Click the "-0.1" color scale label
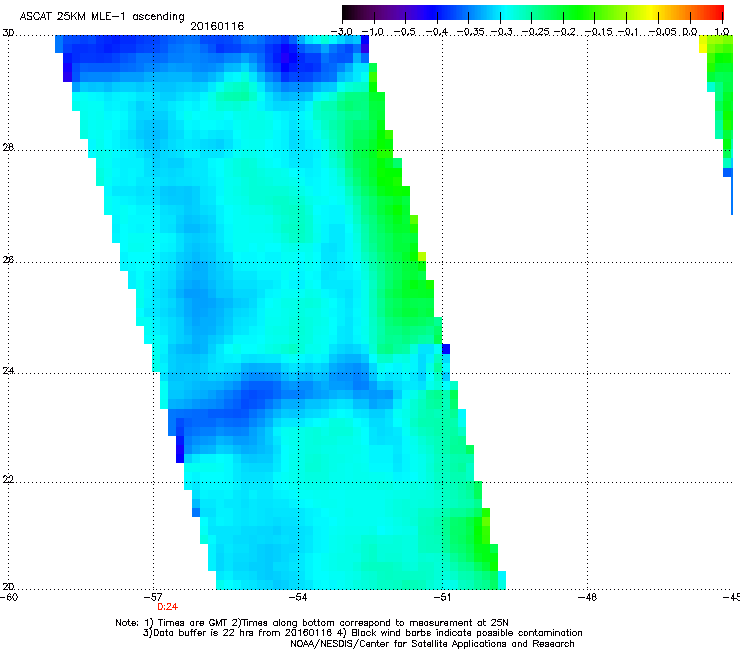 pyautogui.click(x=628, y=32)
